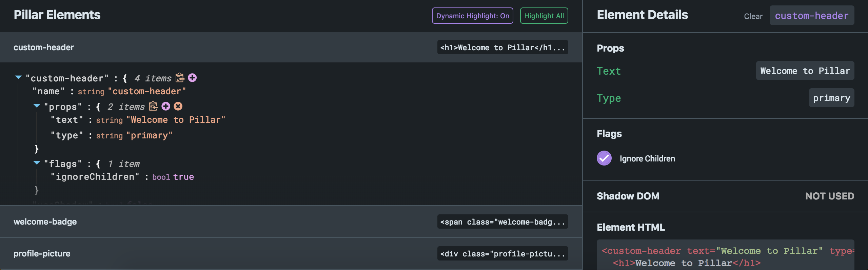The width and height of the screenshot is (868, 270).
Task: Turn off Dynamic Highlight
Action: coord(472,16)
